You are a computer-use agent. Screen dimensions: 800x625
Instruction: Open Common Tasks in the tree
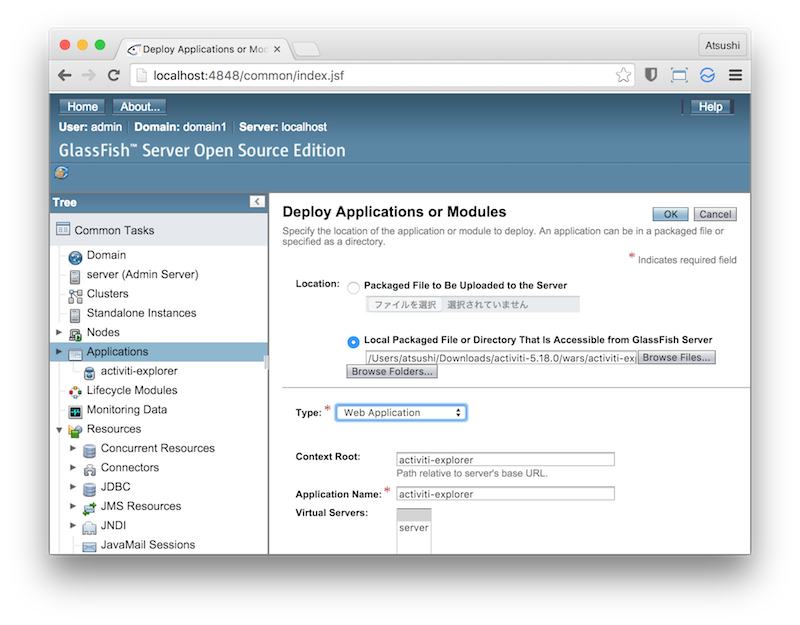point(114,230)
